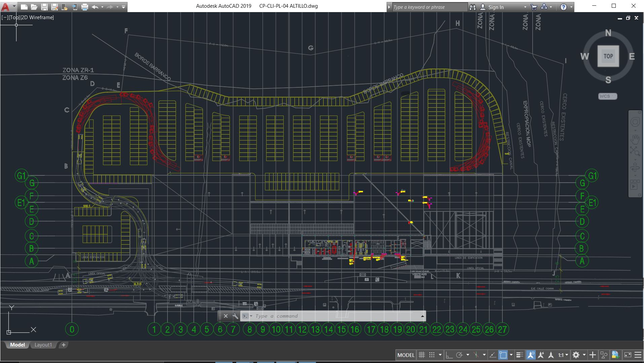Click the Plot printer icon

85,7
